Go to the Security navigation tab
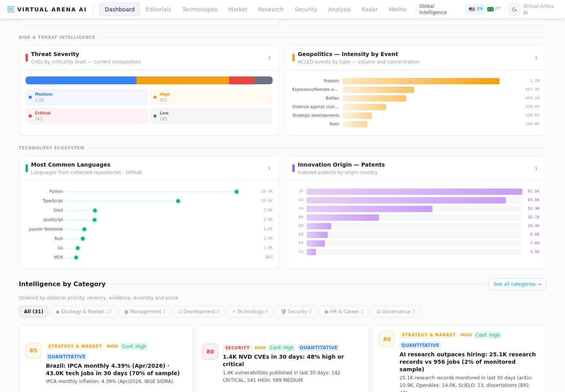The height and width of the screenshot is (392, 565). click(306, 9)
